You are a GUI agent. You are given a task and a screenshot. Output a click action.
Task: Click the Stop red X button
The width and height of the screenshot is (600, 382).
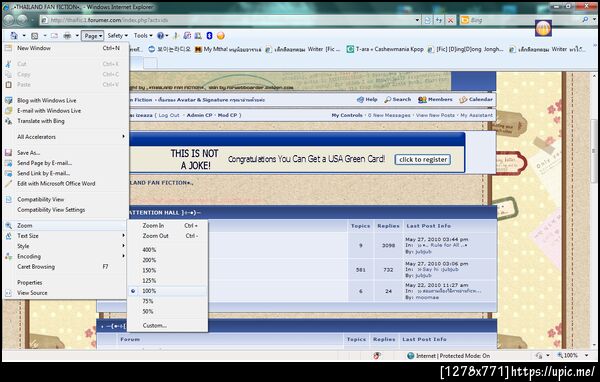pyautogui.click(x=450, y=20)
